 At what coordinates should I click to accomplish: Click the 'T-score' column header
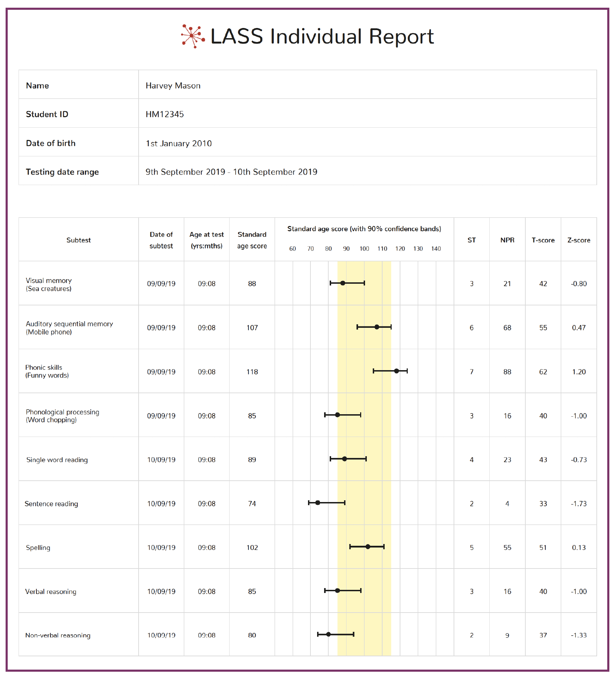543,240
